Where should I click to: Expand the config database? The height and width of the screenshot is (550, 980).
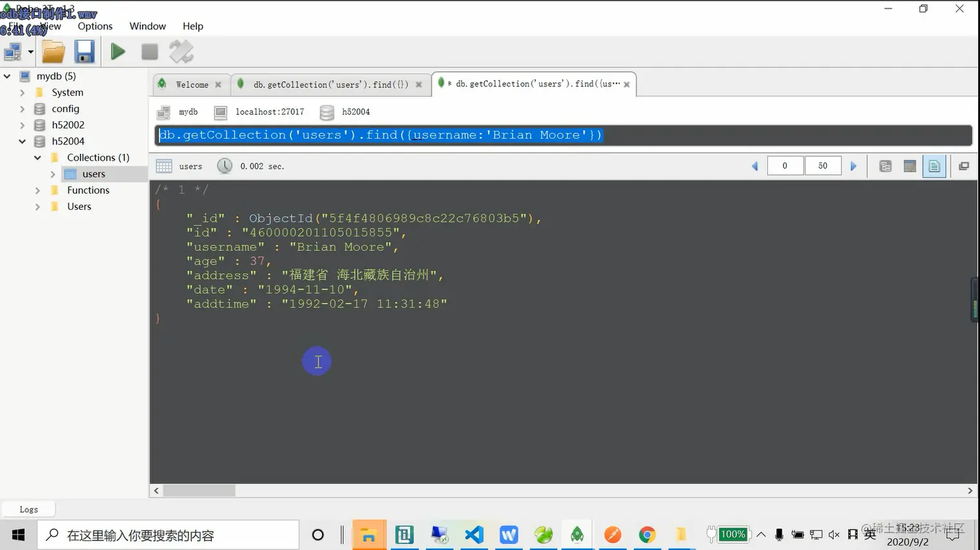tap(23, 109)
